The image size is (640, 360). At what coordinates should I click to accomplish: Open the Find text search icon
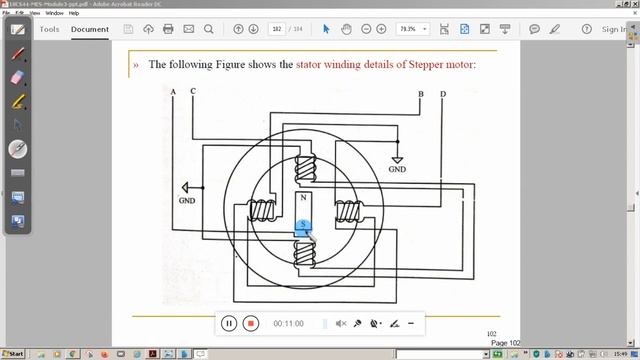[209, 29]
